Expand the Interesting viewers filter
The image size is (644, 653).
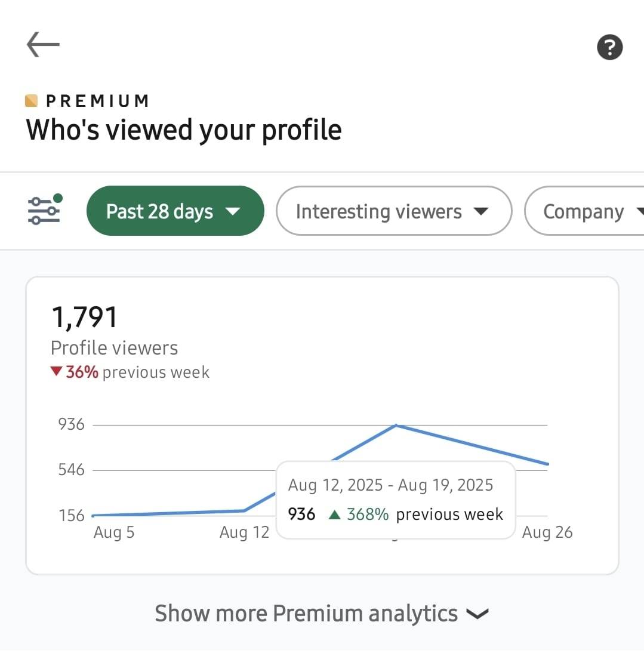coord(394,211)
